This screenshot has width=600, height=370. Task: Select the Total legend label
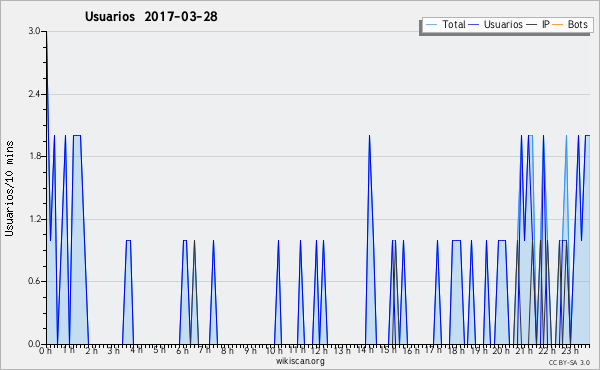click(454, 24)
